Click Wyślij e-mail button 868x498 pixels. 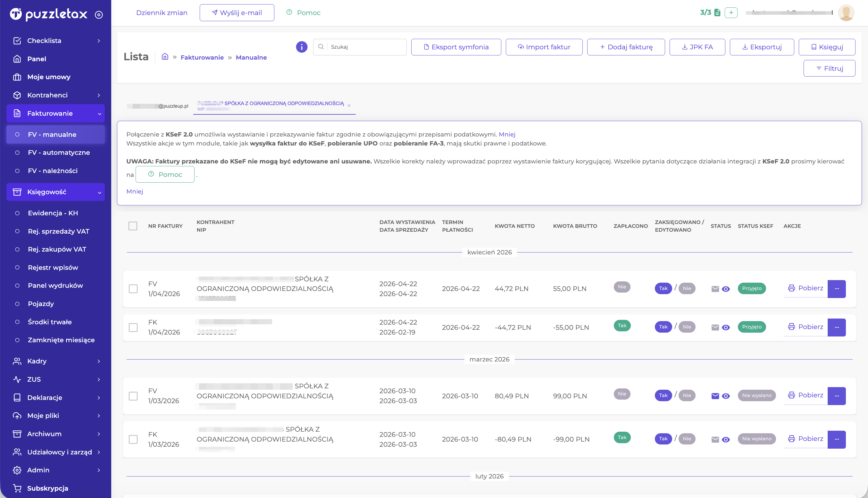pyautogui.click(x=237, y=12)
